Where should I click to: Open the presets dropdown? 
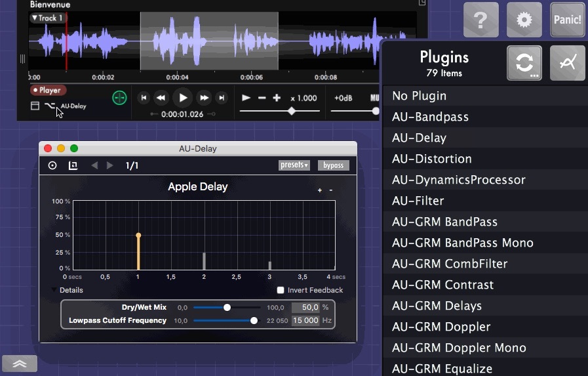pyautogui.click(x=294, y=165)
